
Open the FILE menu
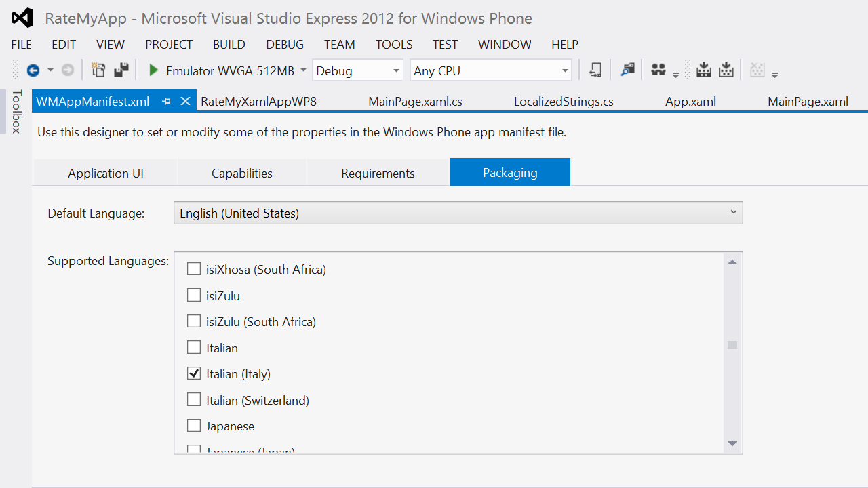(x=22, y=45)
